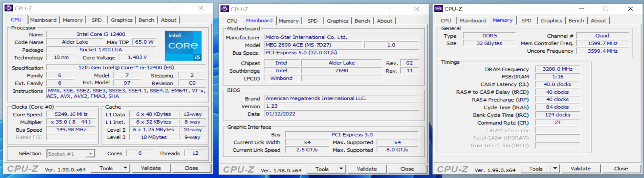Screen dimensions: 644x178
Task: Click Tools button in middle window
Action: pos(322,169)
